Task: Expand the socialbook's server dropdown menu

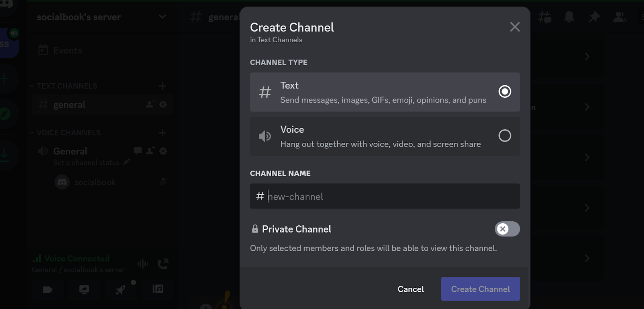Action: [162, 17]
